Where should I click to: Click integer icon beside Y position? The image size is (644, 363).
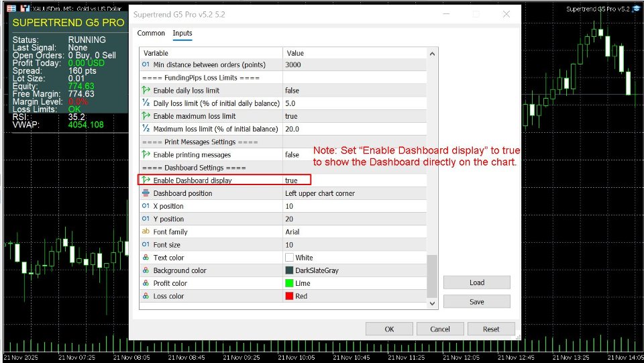pos(146,219)
